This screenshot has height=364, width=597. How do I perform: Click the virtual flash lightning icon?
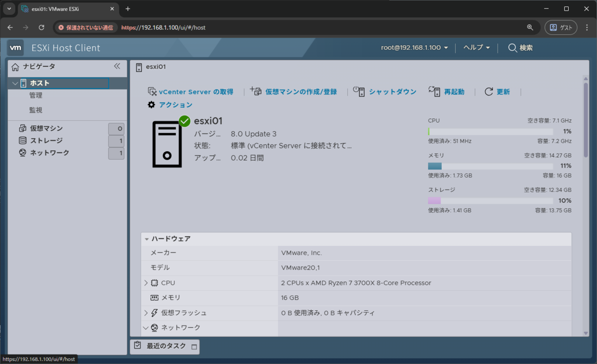pos(154,313)
